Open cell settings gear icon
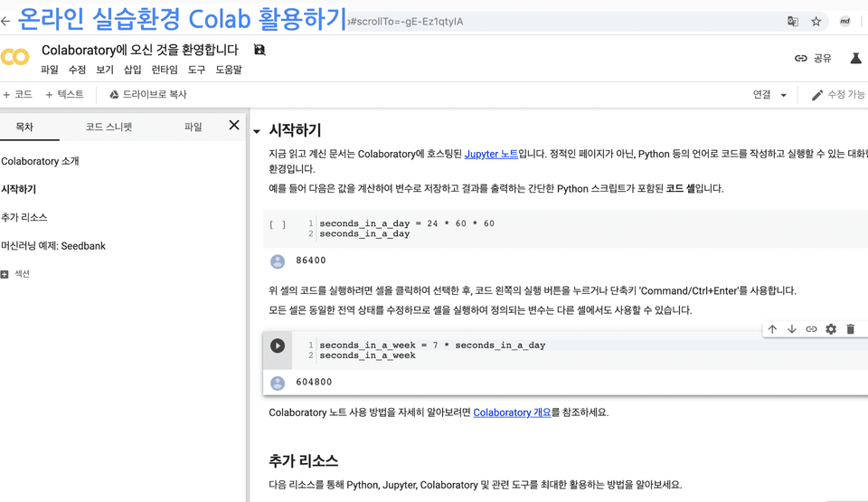This screenshot has height=502, width=868. pos(831,329)
